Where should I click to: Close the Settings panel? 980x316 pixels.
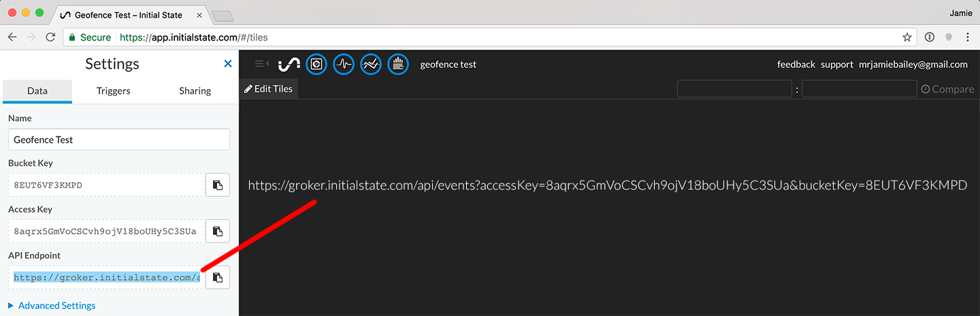(x=228, y=64)
